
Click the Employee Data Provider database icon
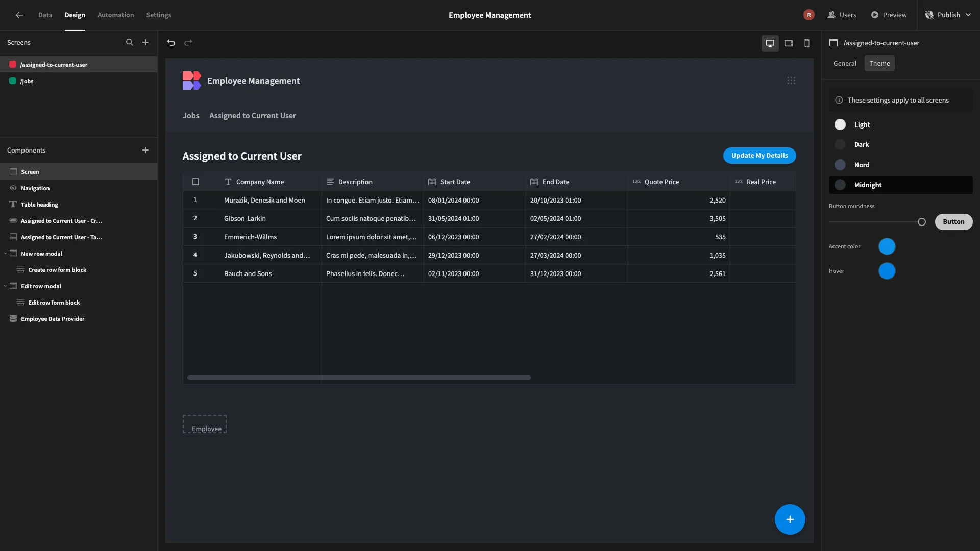coord(13,319)
